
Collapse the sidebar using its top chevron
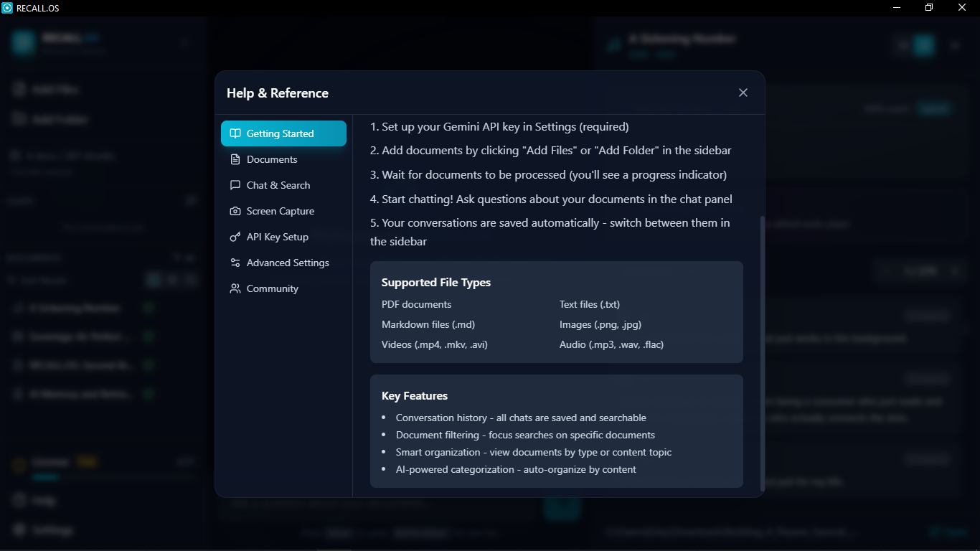pos(185,41)
